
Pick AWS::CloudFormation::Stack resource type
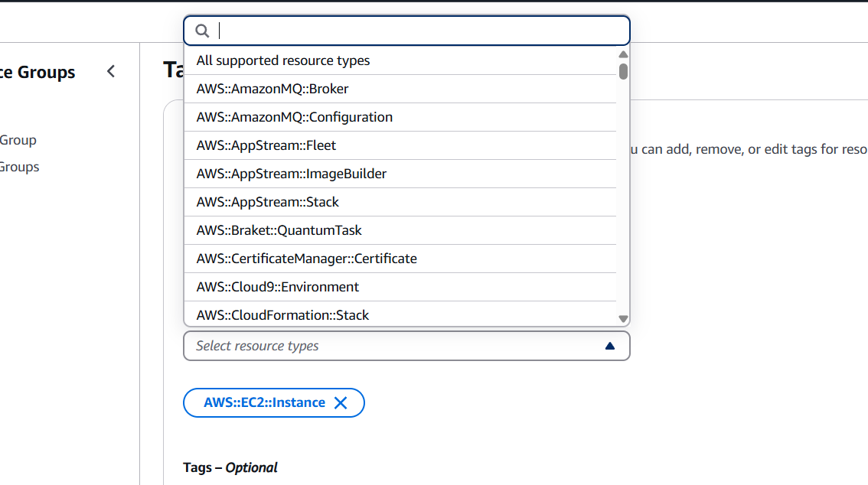click(400, 314)
